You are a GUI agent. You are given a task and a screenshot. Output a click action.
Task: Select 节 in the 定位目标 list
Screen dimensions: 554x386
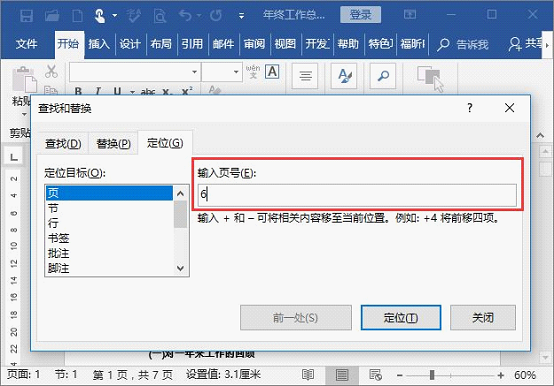tap(109, 208)
